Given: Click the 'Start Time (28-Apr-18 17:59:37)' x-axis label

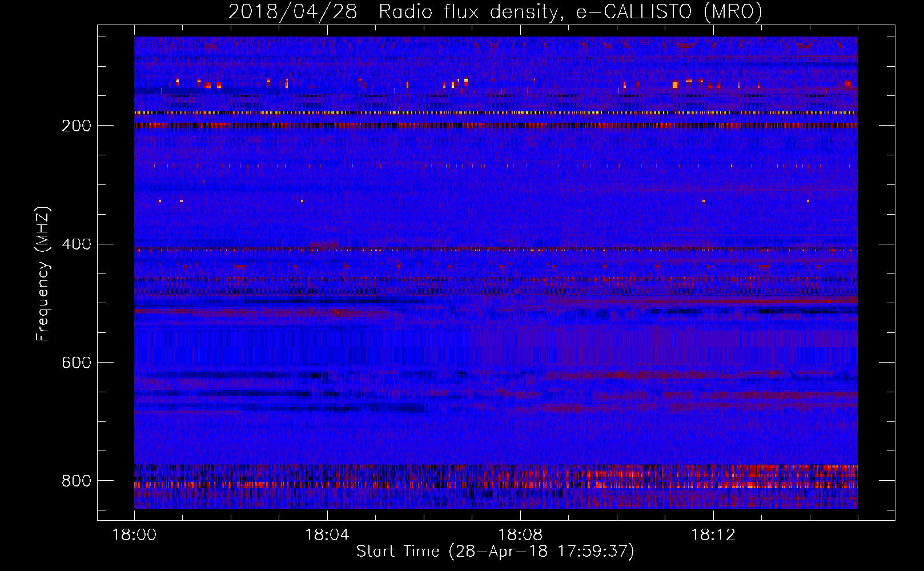Looking at the screenshot, I should pos(495,552).
